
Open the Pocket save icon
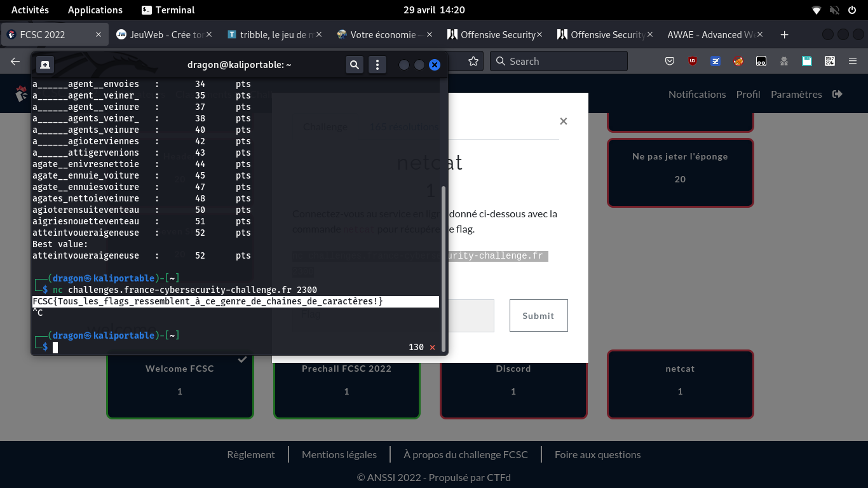pos(670,61)
